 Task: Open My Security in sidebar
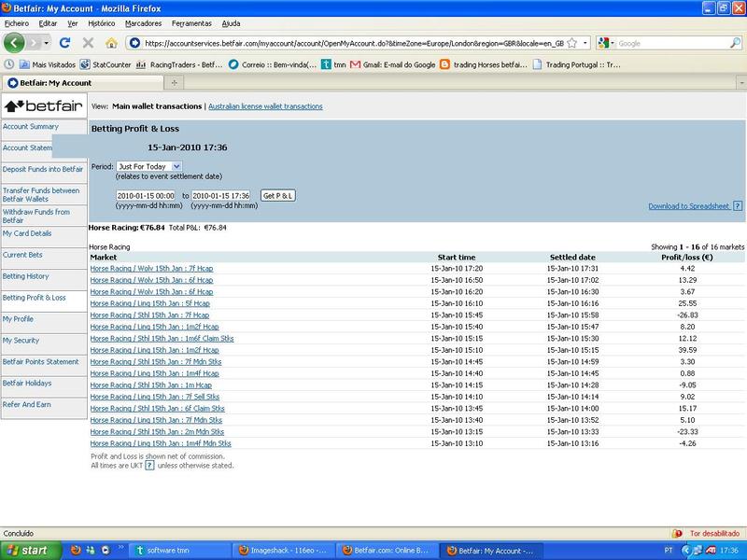click(x=21, y=341)
